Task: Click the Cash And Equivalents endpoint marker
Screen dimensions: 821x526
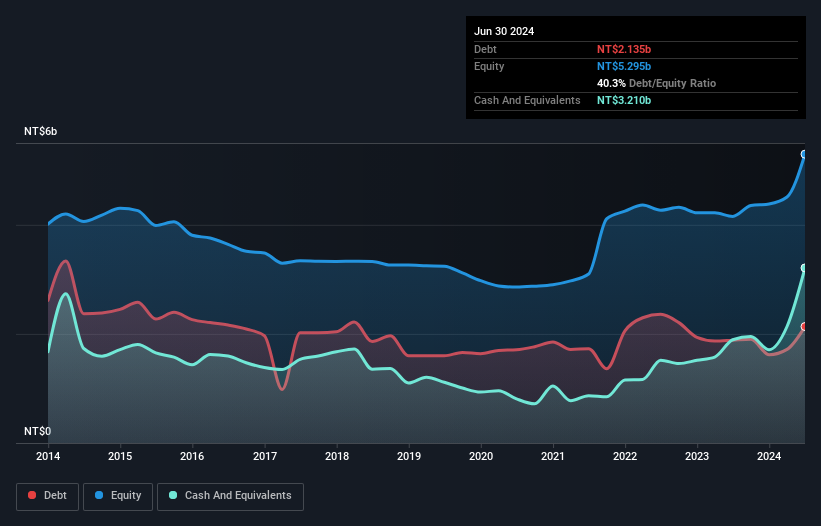Action: coord(804,268)
